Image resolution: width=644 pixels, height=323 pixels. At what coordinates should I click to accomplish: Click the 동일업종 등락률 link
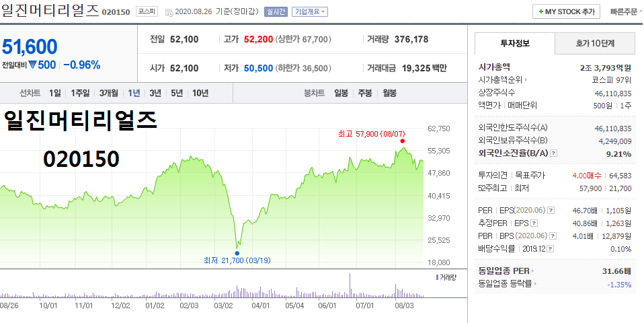(x=505, y=283)
